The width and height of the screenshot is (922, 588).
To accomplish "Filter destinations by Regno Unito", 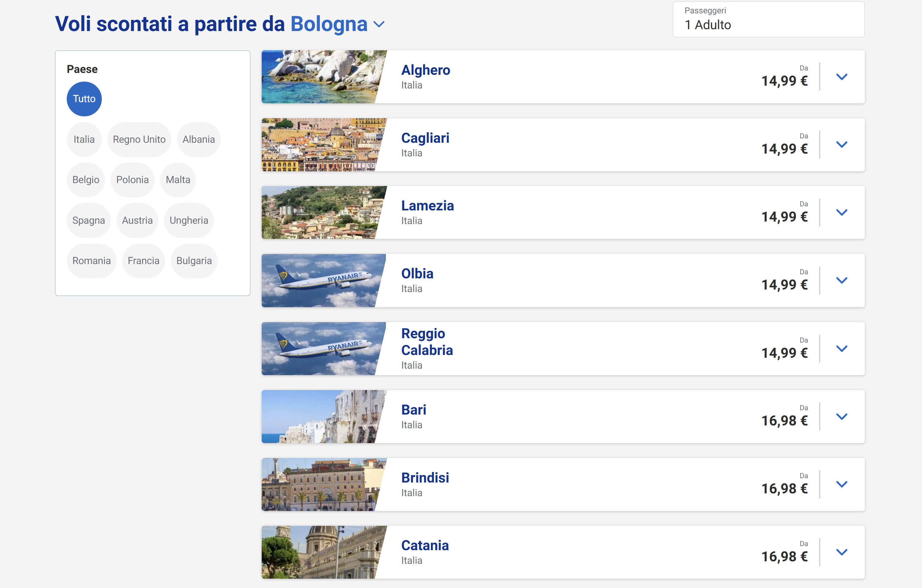I will pyautogui.click(x=139, y=139).
